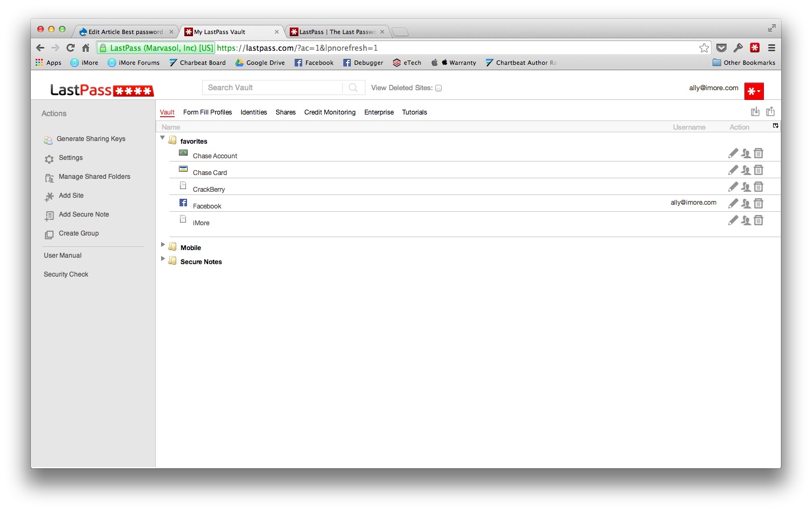Expand the Mobile folder
Screen dimensions: 812x511
(163, 245)
